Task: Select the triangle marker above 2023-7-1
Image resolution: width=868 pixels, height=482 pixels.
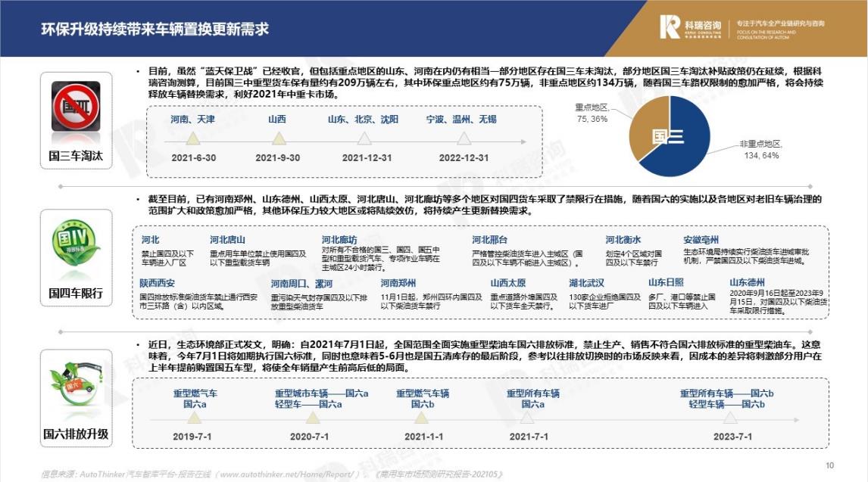Action: [x=731, y=416]
